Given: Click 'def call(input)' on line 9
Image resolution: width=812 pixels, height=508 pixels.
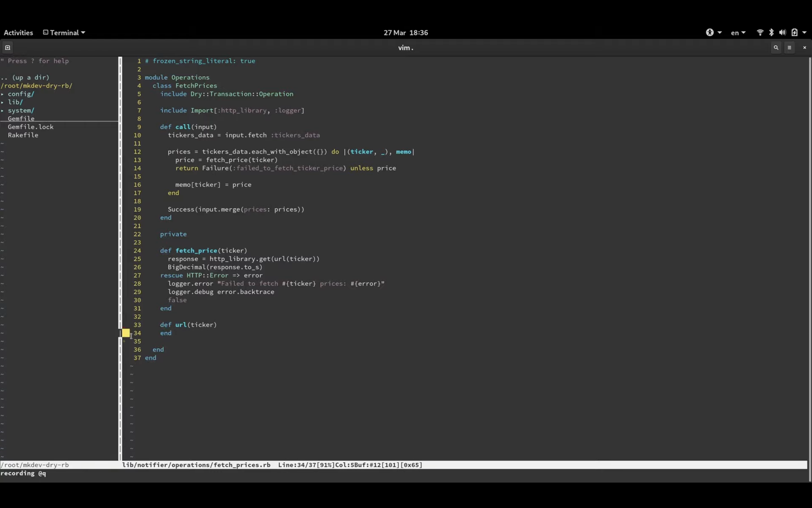Looking at the screenshot, I should tap(189, 127).
